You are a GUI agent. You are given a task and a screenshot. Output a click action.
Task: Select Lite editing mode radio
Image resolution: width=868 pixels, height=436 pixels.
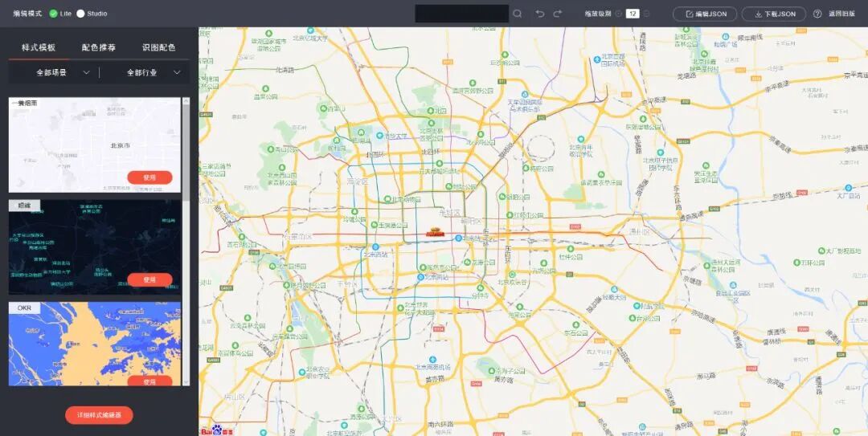pyautogui.click(x=53, y=14)
